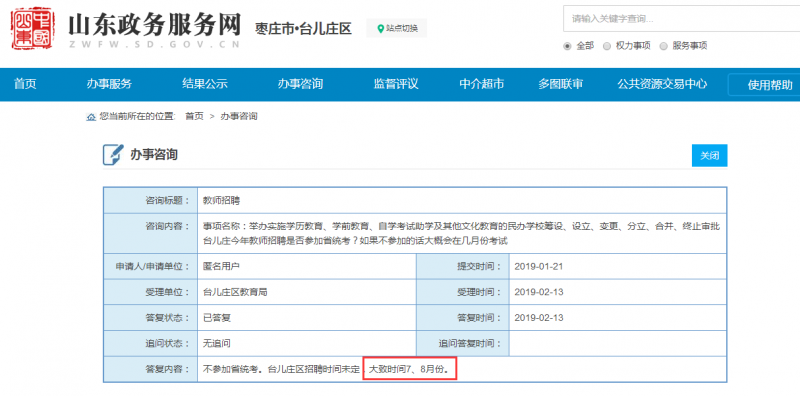The width and height of the screenshot is (800, 396).
Task: Click the 山东政务服务网 site title logo
Action: [x=154, y=30]
